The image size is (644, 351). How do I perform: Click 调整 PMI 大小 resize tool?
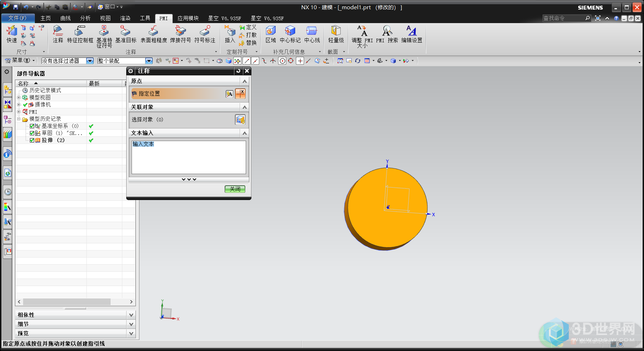[362, 37]
